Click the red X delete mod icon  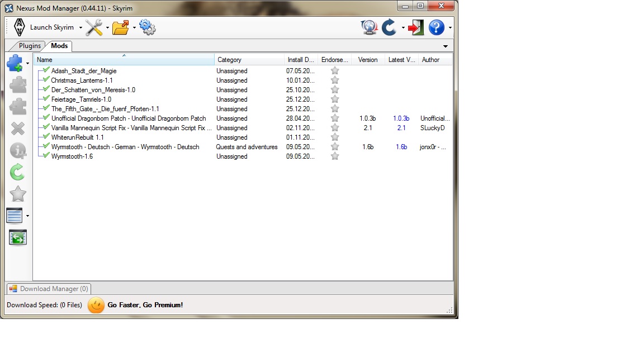tap(17, 128)
